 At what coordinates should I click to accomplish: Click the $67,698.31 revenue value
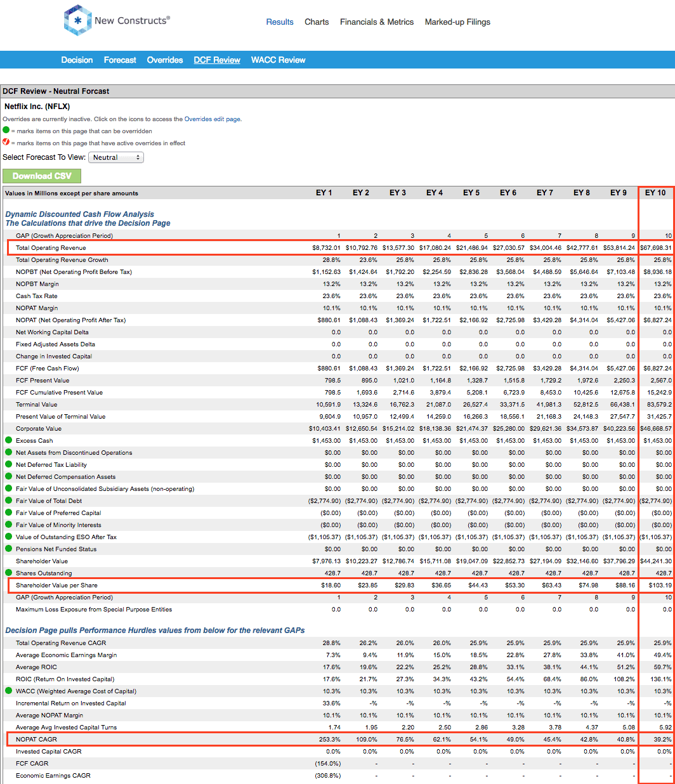(655, 247)
